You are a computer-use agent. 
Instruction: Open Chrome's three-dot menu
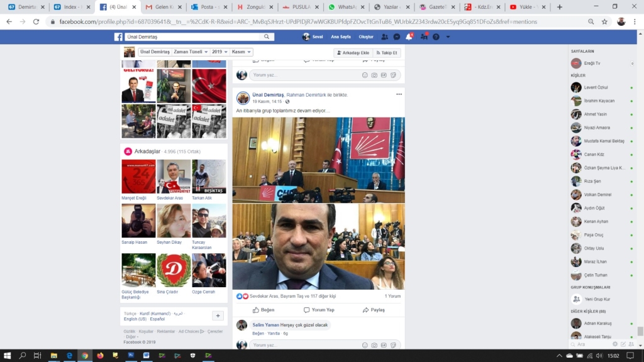[635, 22]
